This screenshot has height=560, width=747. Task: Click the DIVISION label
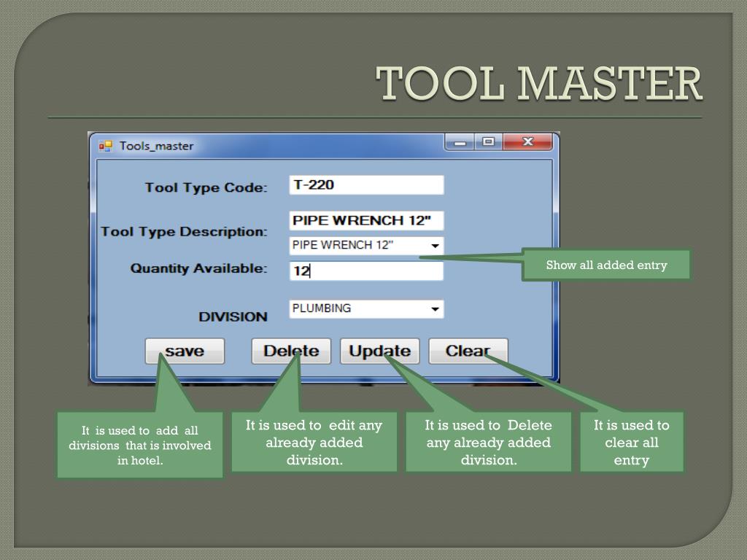pos(233,316)
